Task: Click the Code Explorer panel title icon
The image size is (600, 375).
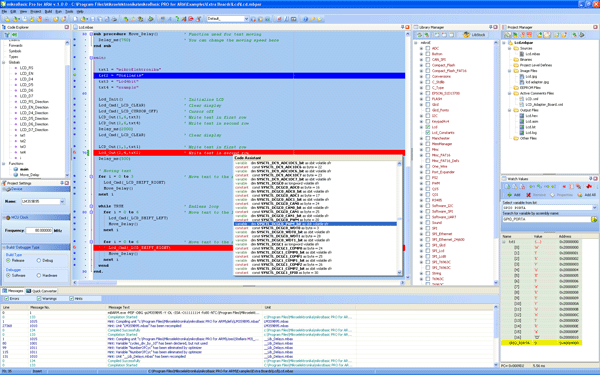Action: (x=4, y=27)
